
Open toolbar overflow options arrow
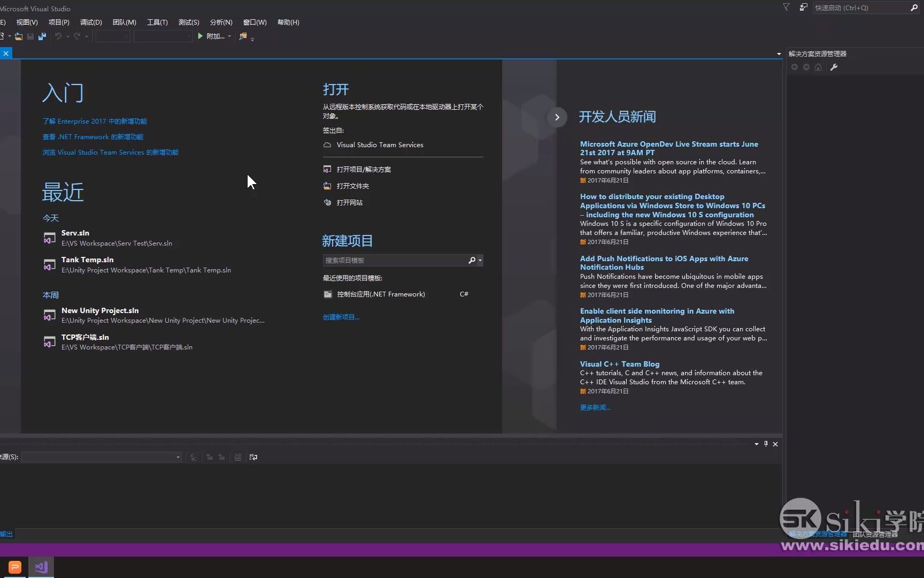point(252,39)
